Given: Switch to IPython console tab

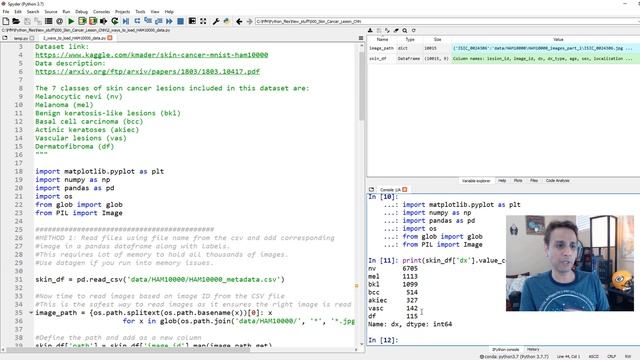Looking at the screenshot, I should (506, 349).
